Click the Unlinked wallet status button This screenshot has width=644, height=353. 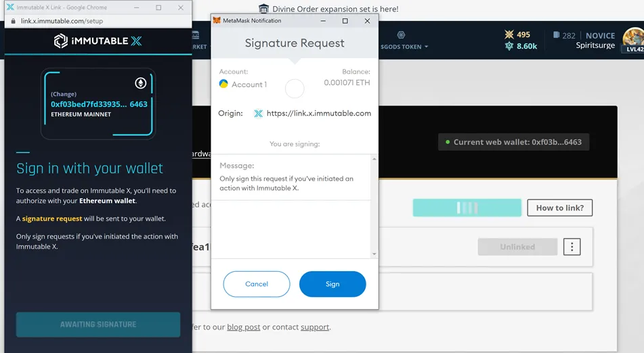point(517,247)
